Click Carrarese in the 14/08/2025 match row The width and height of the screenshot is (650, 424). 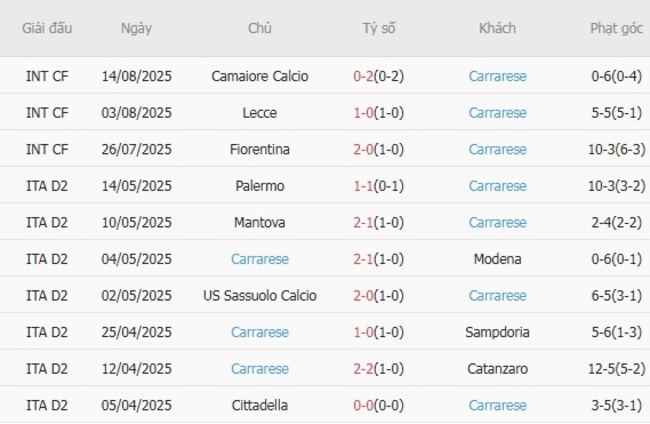point(497,76)
